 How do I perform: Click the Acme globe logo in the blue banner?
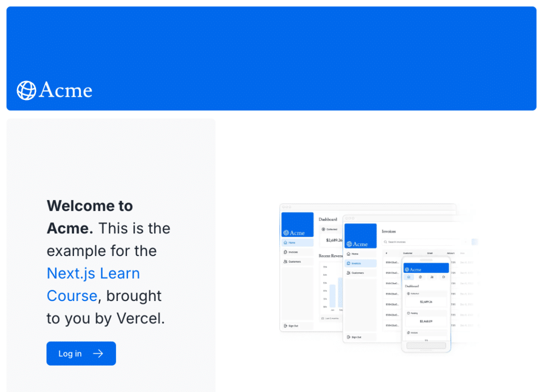pos(26,90)
